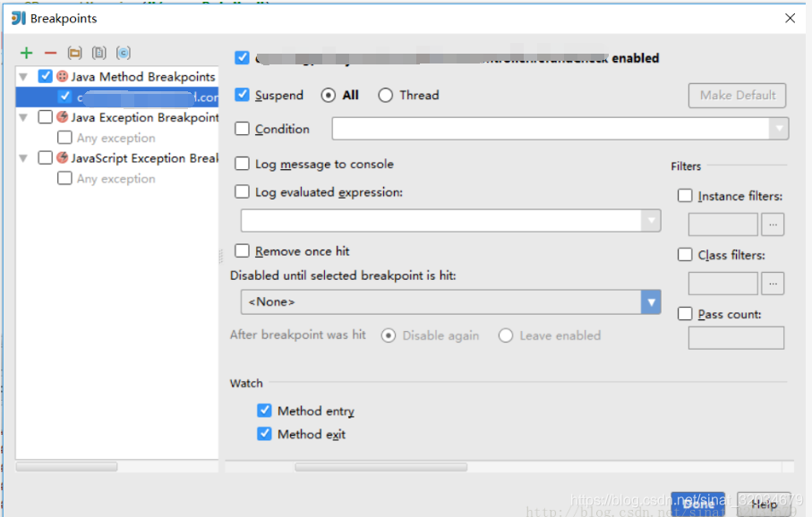Click the details pane horizontal scrollbar
Screen dimensions: 812x517
[x=381, y=467]
